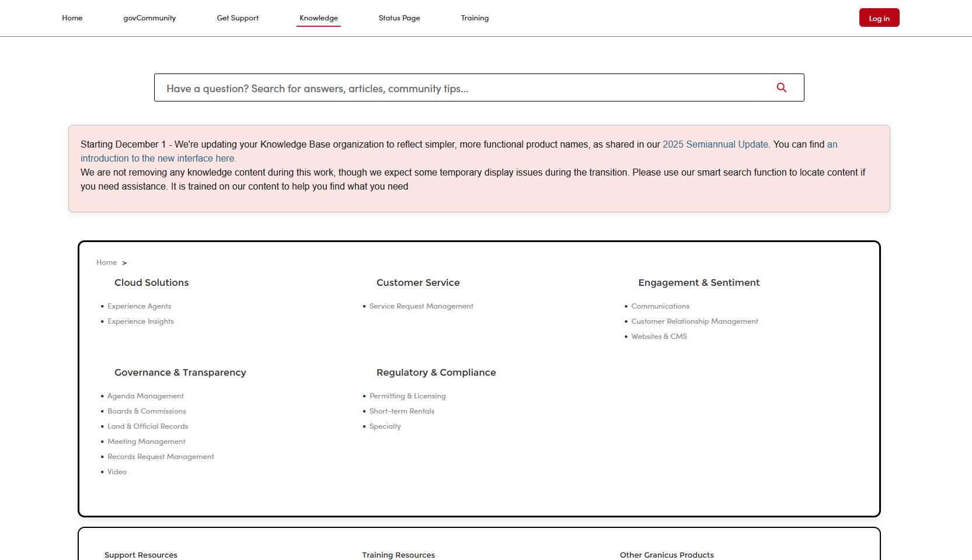View the new interface introduction link
972x560 pixels.
158,158
